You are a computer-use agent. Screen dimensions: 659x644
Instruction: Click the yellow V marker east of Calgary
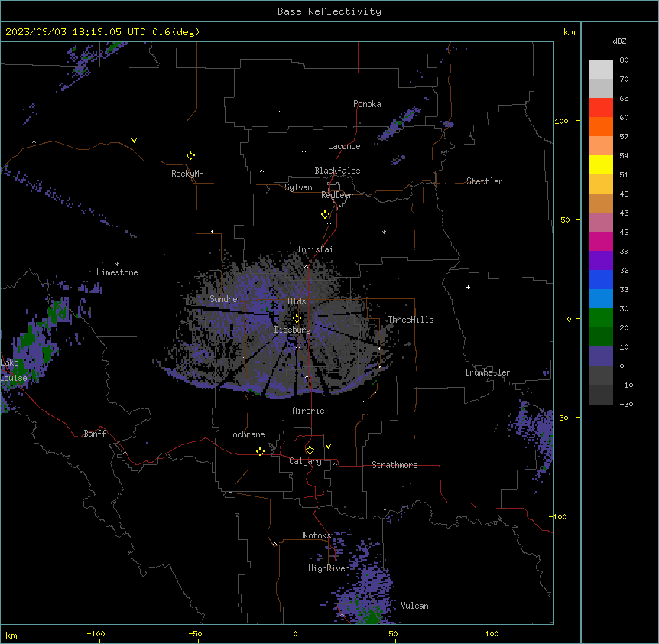[x=328, y=447]
